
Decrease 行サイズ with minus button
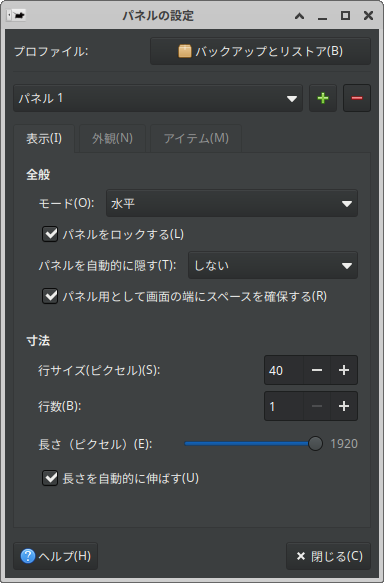pyautogui.click(x=317, y=370)
